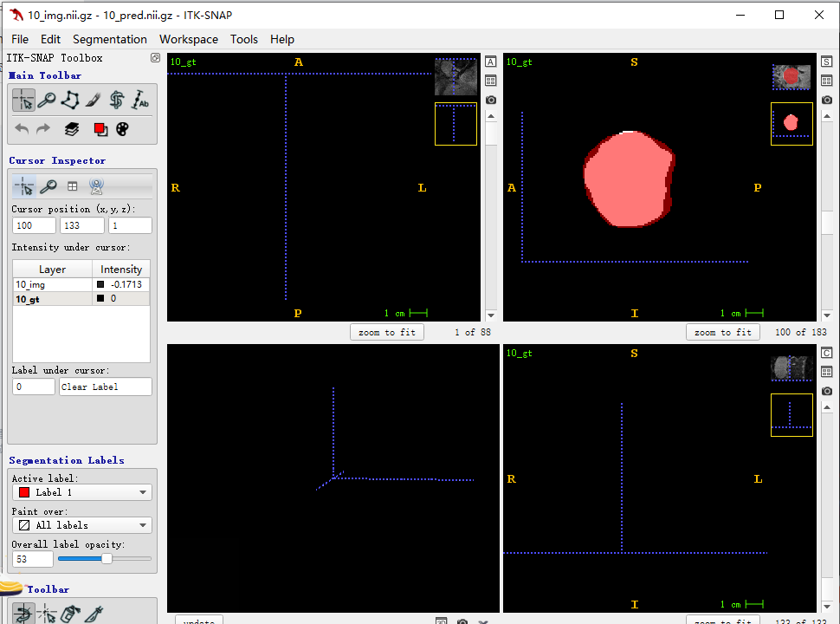Select the Snake active contour tool
Screen dimensions: 840x624
(116, 101)
